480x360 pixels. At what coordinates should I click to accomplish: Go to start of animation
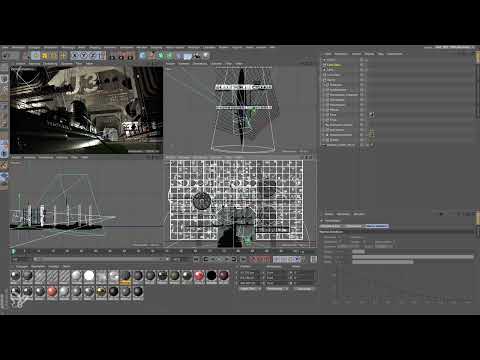pyautogui.click(x=196, y=259)
